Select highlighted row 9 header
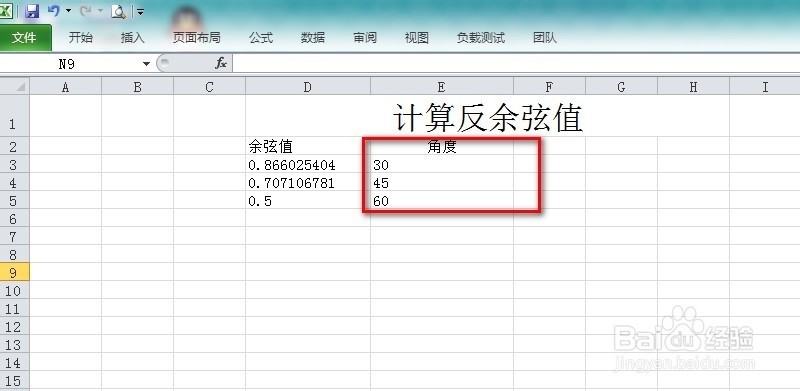This screenshot has height=391, width=800. (14, 272)
